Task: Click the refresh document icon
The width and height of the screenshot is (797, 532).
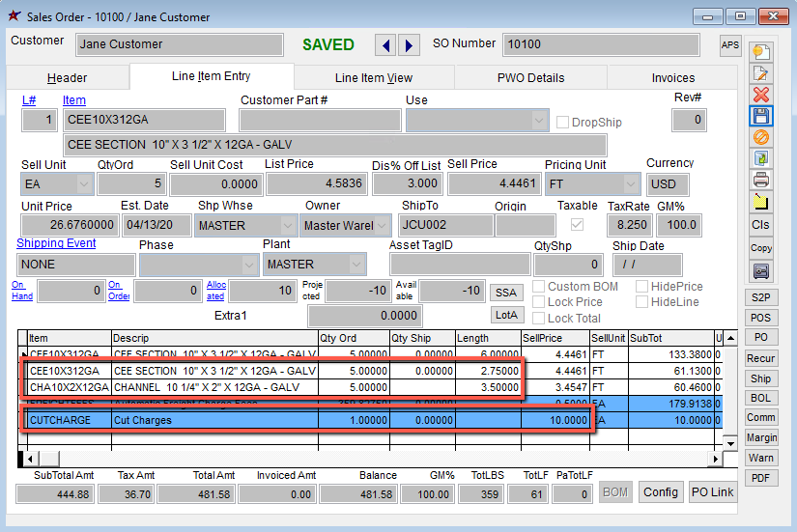Action: tap(761, 158)
